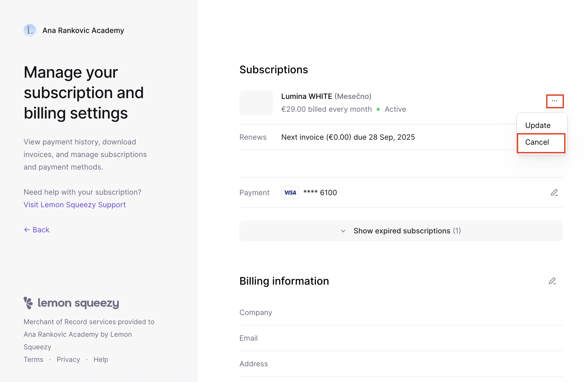588x382 pixels.
Task: Click the Visa card badge
Action: pos(290,193)
